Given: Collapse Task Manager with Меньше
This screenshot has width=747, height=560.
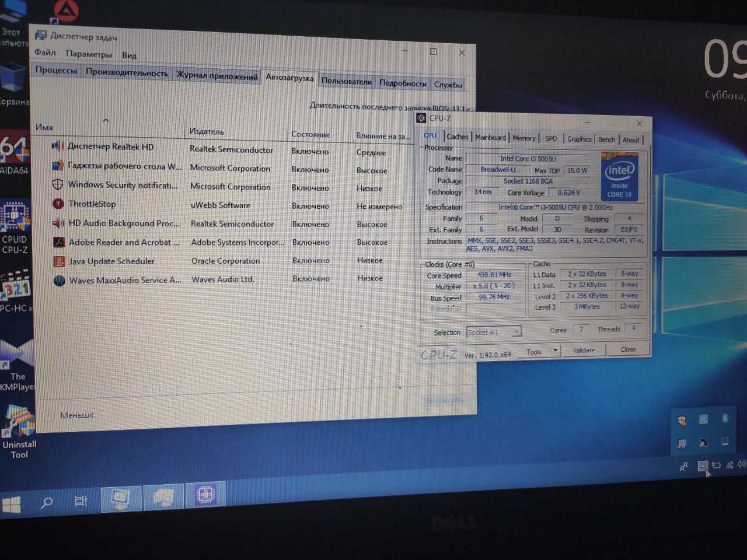Looking at the screenshot, I should [77, 415].
